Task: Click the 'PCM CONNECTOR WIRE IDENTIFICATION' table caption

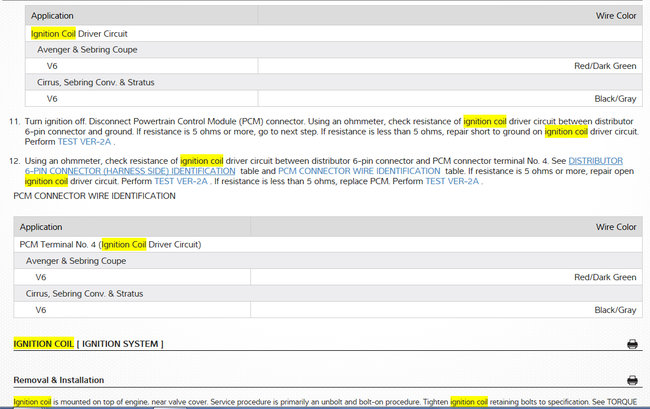Action: 95,196
